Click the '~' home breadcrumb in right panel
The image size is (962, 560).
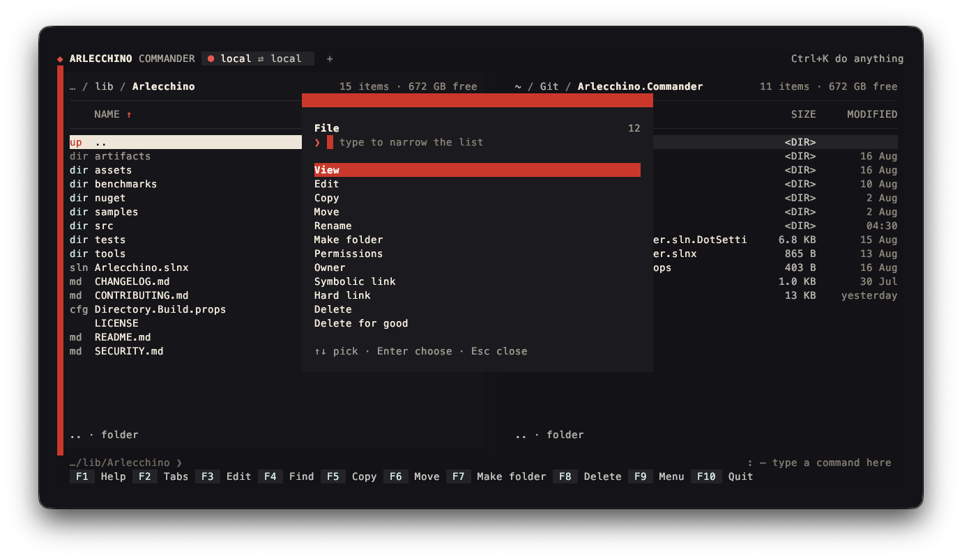518,86
